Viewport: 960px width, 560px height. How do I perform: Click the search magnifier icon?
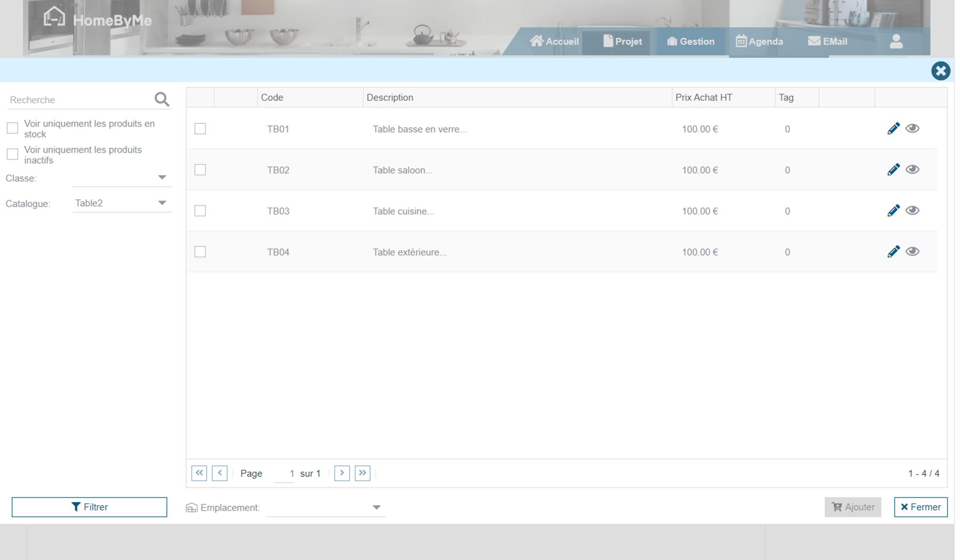click(x=162, y=99)
